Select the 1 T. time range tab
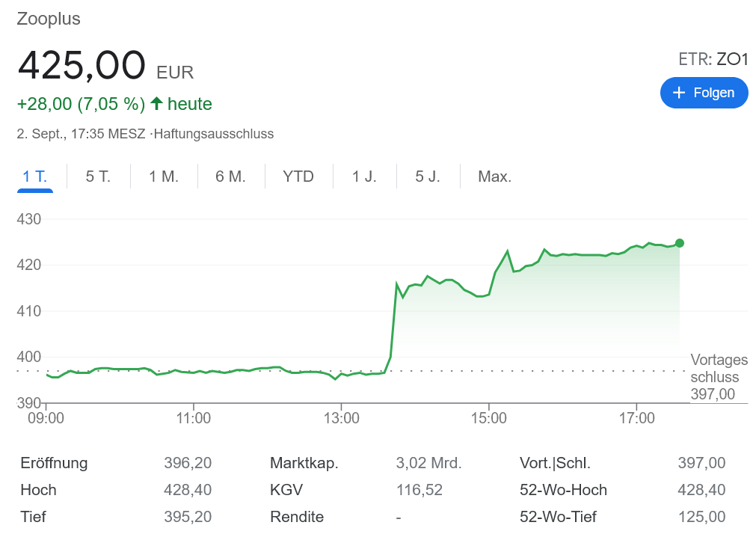Viewport: 756px width, 543px height. [35, 177]
